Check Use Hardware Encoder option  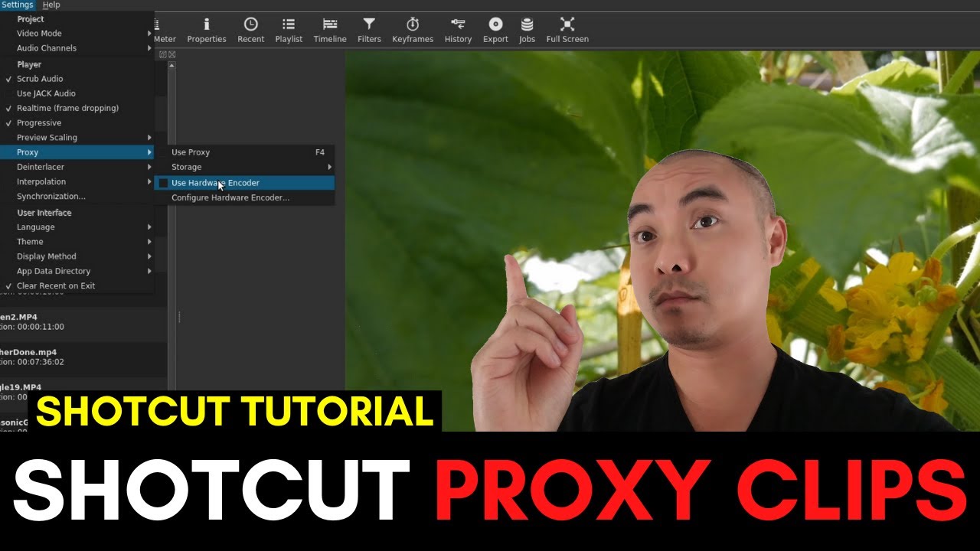click(244, 183)
